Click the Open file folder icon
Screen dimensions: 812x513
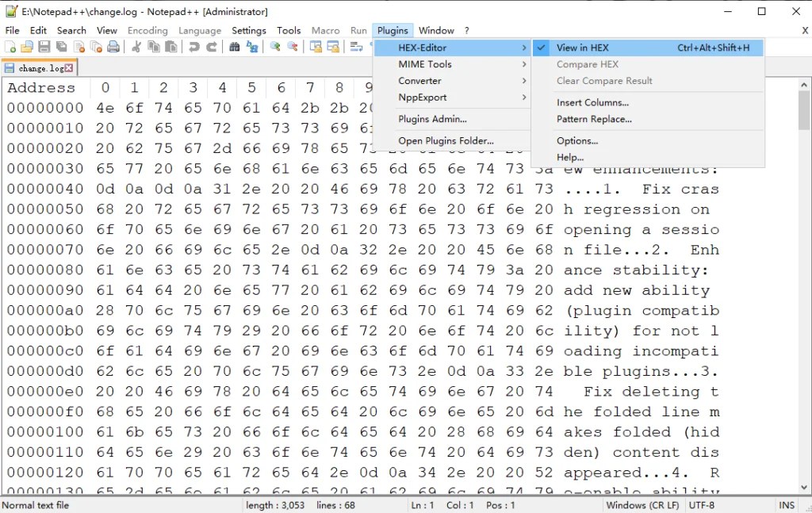click(27, 47)
